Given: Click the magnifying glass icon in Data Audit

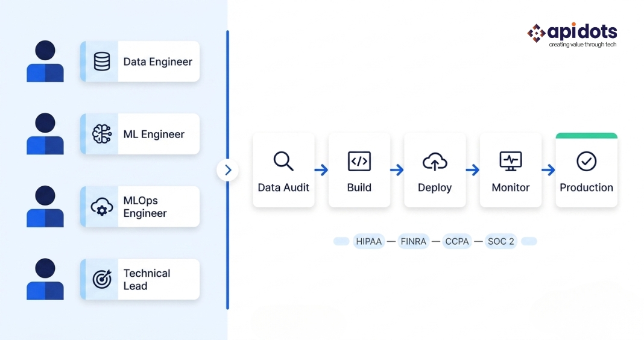Looking at the screenshot, I should click(x=283, y=161).
